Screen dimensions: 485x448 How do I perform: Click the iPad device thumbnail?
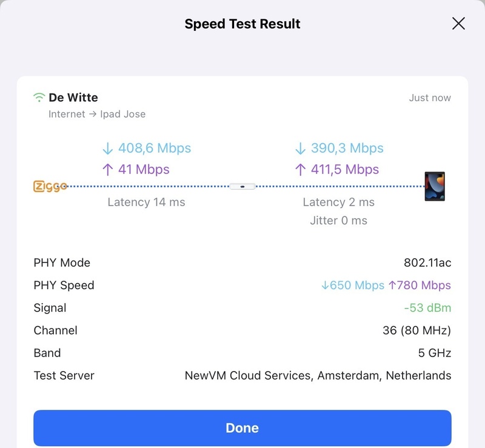[435, 186]
